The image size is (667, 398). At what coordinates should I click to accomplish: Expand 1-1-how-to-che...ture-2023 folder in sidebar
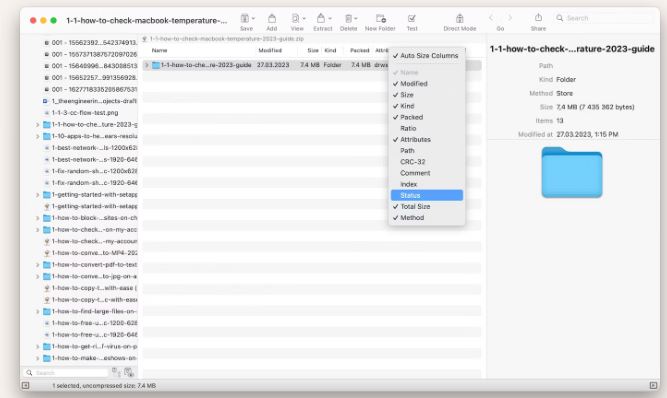pyautogui.click(x=37, y=125)
